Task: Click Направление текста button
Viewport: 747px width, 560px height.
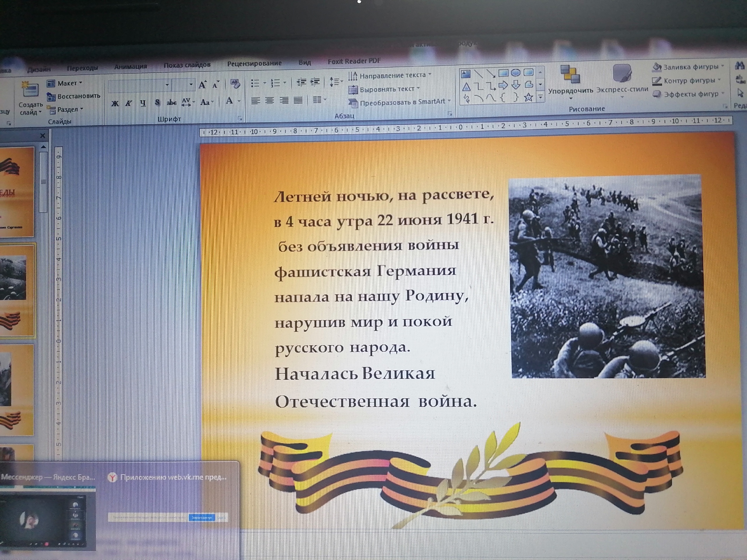Action: coord(390,76)
